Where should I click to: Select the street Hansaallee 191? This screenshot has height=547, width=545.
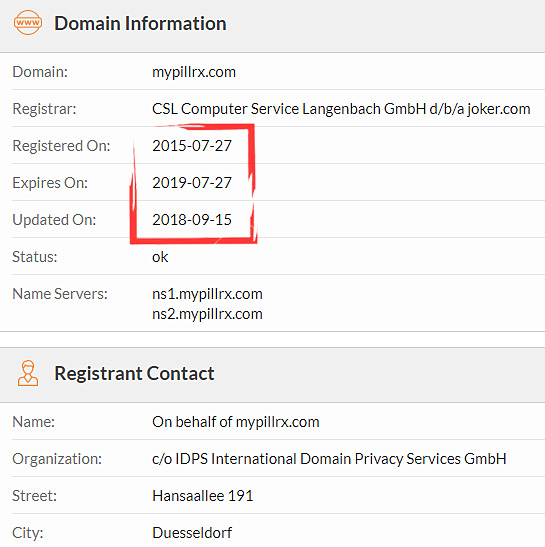[x=203, y=496]
